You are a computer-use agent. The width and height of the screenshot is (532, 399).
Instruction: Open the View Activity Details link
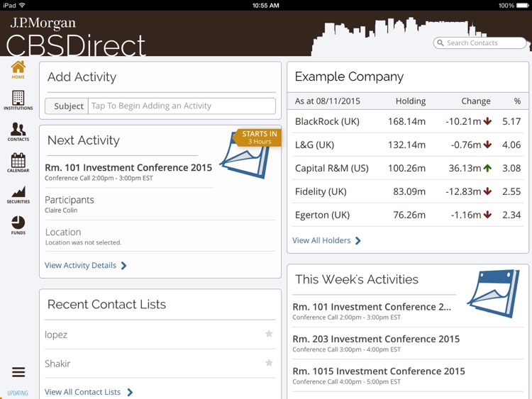pyautogui.click(x=80, y=265)
